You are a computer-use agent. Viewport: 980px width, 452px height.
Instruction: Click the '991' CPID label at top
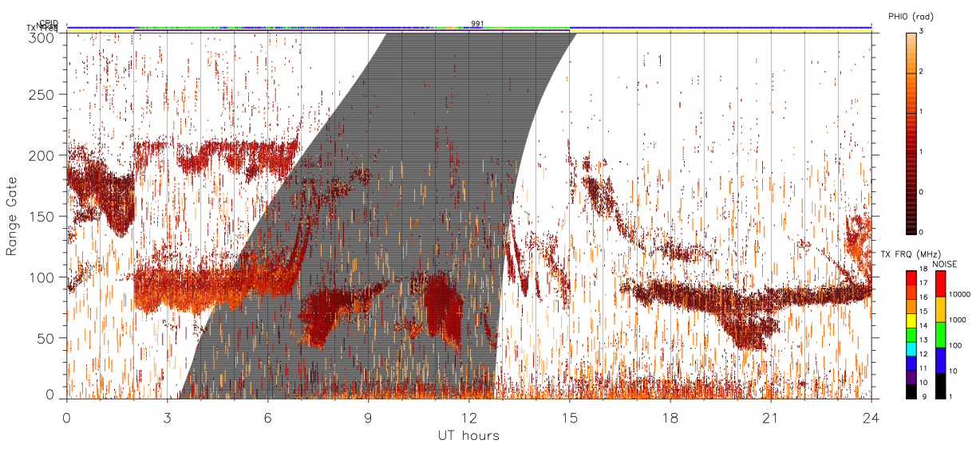tap(477, 24)
